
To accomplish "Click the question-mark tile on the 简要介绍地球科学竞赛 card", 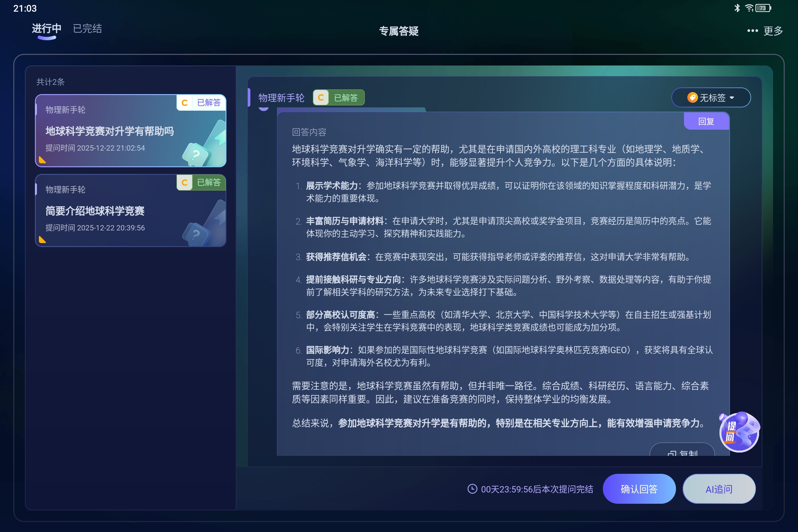I will (196, 234).
